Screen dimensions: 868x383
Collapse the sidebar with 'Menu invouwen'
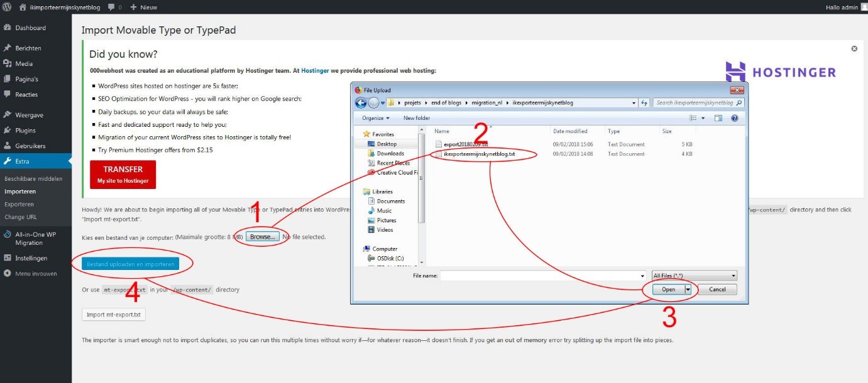point(36,273)
